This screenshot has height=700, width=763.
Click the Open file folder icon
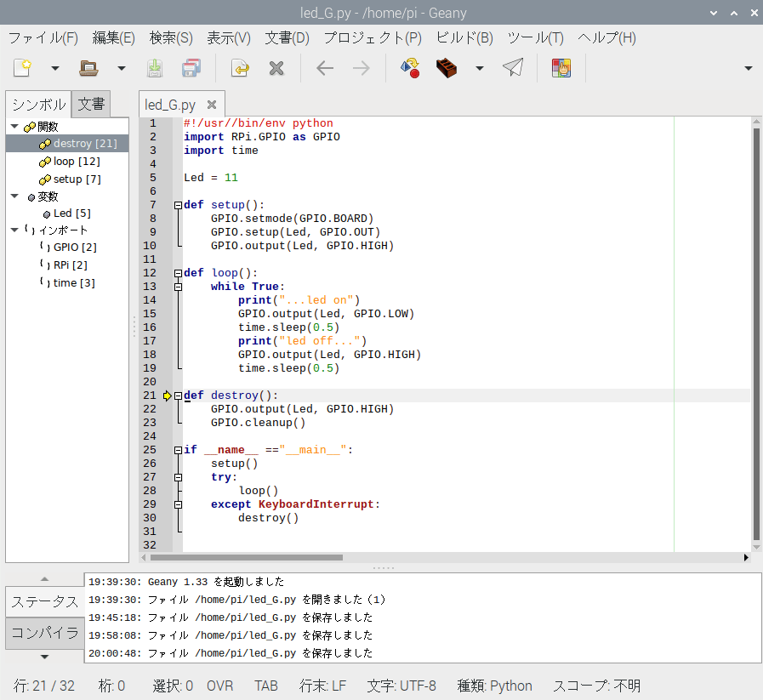point(88,68)
